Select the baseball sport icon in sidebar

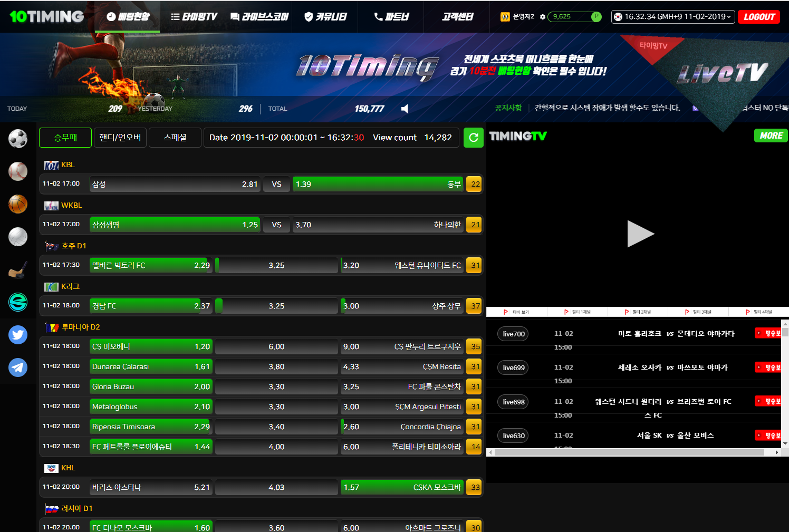tap(18, 171)
